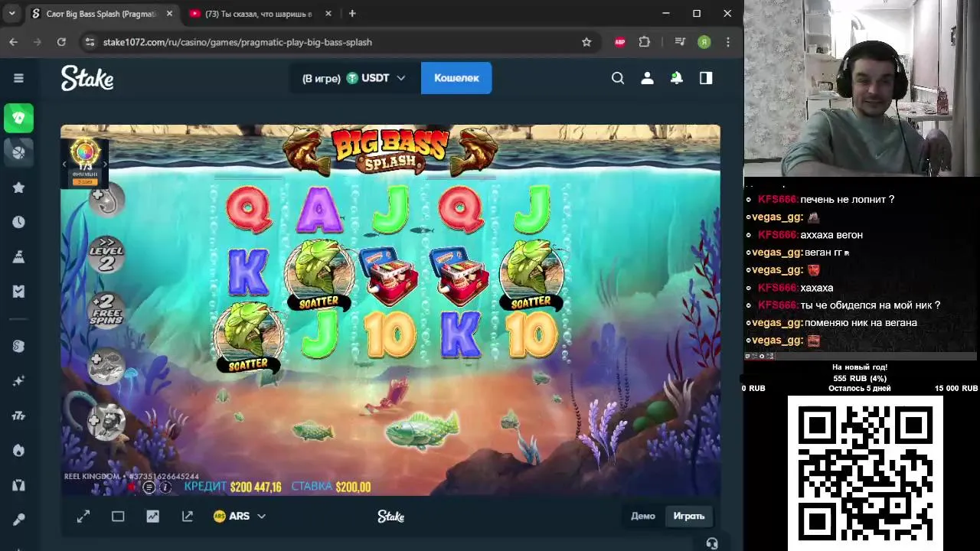Open the tournament badge widget
This screenshot has height=551, width=980.
click(x=85, y=161)
